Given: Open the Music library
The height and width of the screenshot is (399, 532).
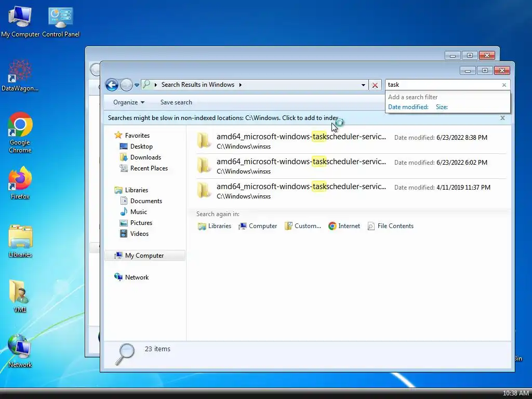Looking at the screenshot, I should pyautogui.click(x=134, y=212).
